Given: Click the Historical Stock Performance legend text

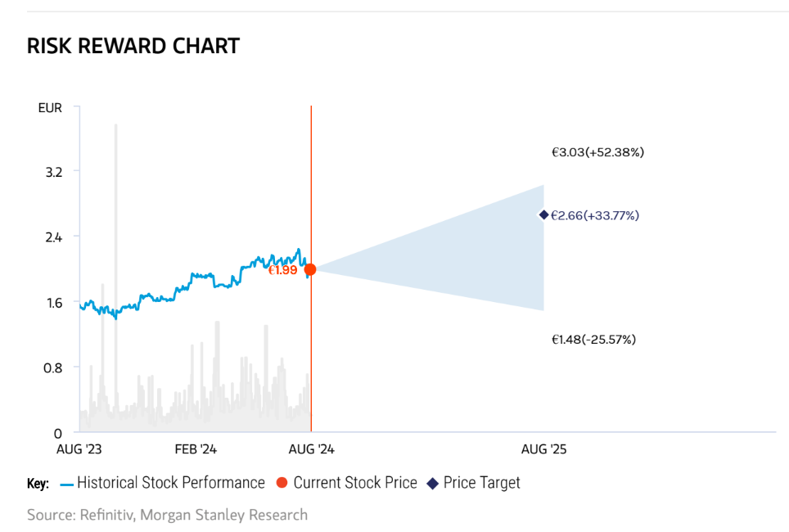Looking at the screenshot, I should tap(171, 483).
